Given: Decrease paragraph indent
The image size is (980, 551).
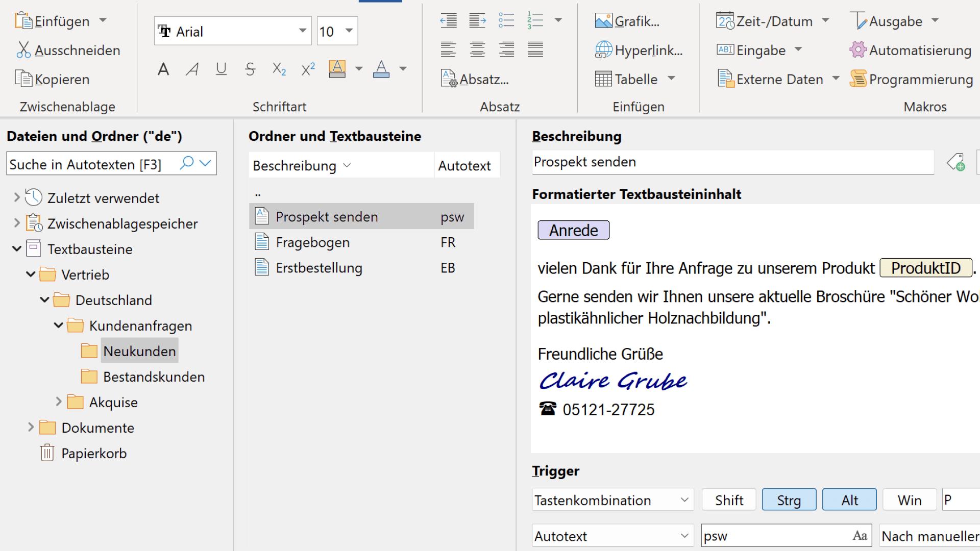Looking at the screenshot, I should (x=449, y=21).
